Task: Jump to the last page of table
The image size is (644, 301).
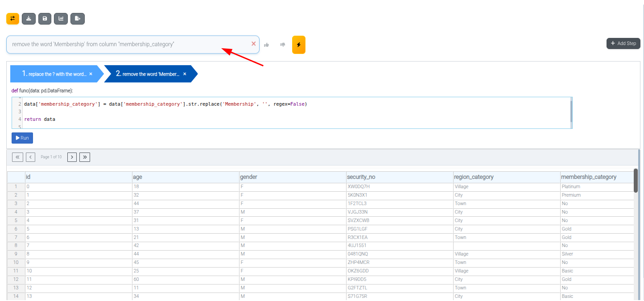Action: click(x=85, y=157)
